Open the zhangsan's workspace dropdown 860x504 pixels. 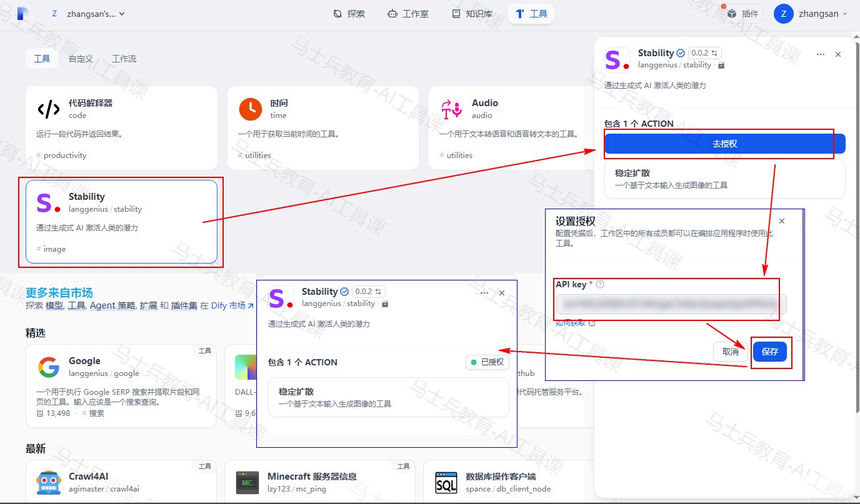(87, 13)
